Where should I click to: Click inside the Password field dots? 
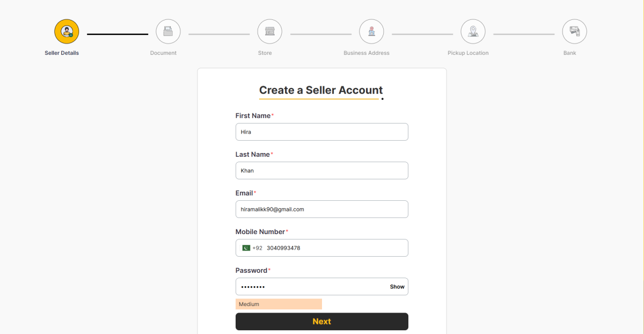[x=311, y=287]
